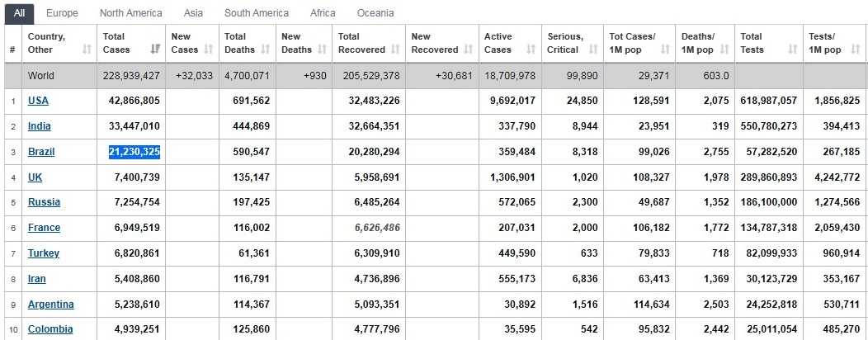Sort by Total Tests column arrows
The height and width of the screenshot is (340, 868).
pyautogui.click(x=793, y=50)
